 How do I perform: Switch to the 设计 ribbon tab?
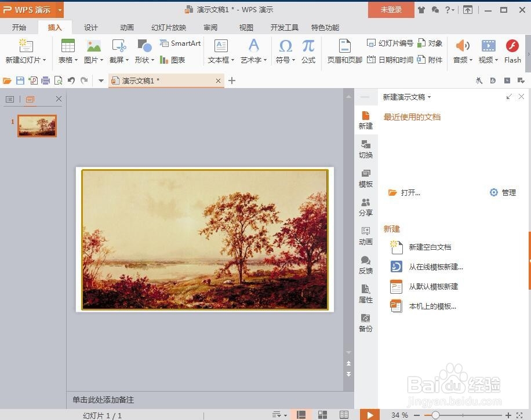91,27
